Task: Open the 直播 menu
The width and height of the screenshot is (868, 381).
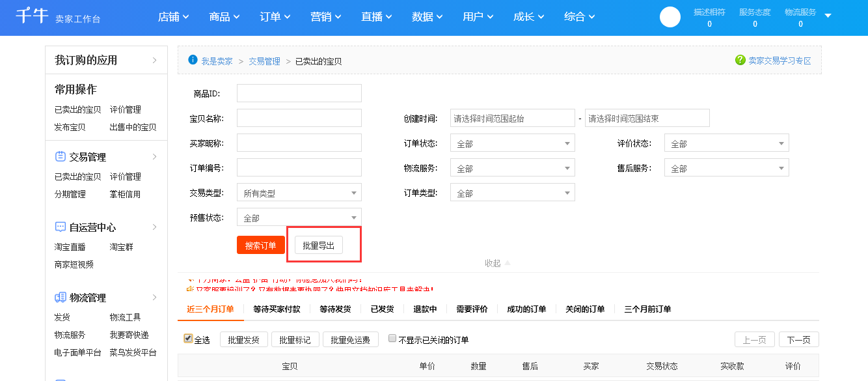Action: pyautogui.click(x=377, y=16)
